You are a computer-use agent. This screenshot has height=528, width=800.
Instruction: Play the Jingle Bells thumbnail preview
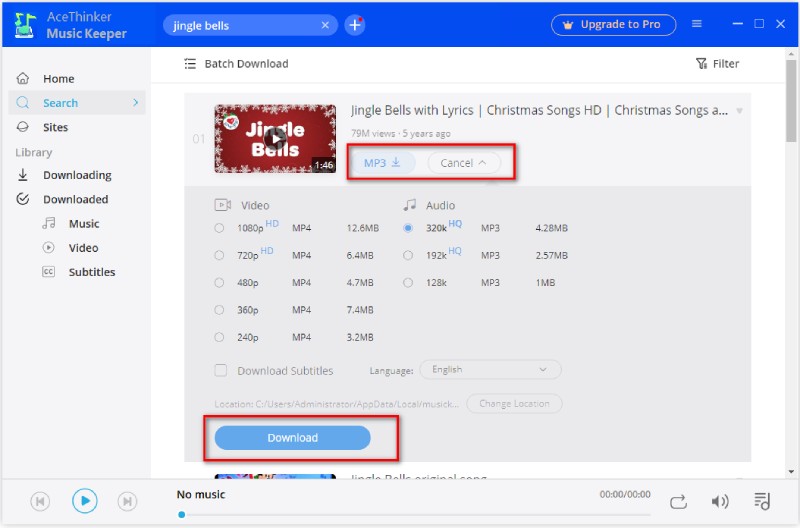coord(275,139)
